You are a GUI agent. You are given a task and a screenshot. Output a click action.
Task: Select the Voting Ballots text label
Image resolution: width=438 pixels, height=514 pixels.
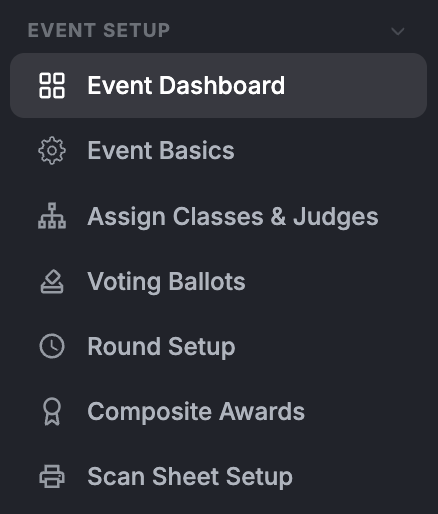(x=166, y=282)
